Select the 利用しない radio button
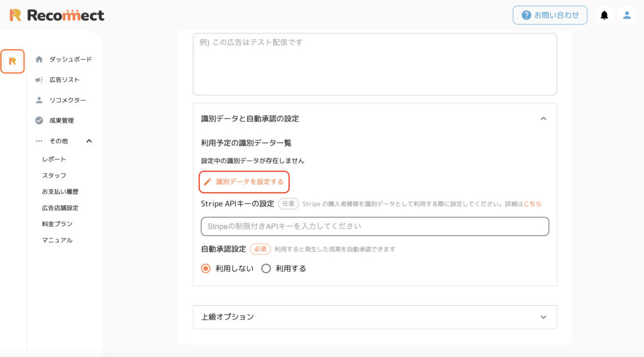 [x=206, y=269]
